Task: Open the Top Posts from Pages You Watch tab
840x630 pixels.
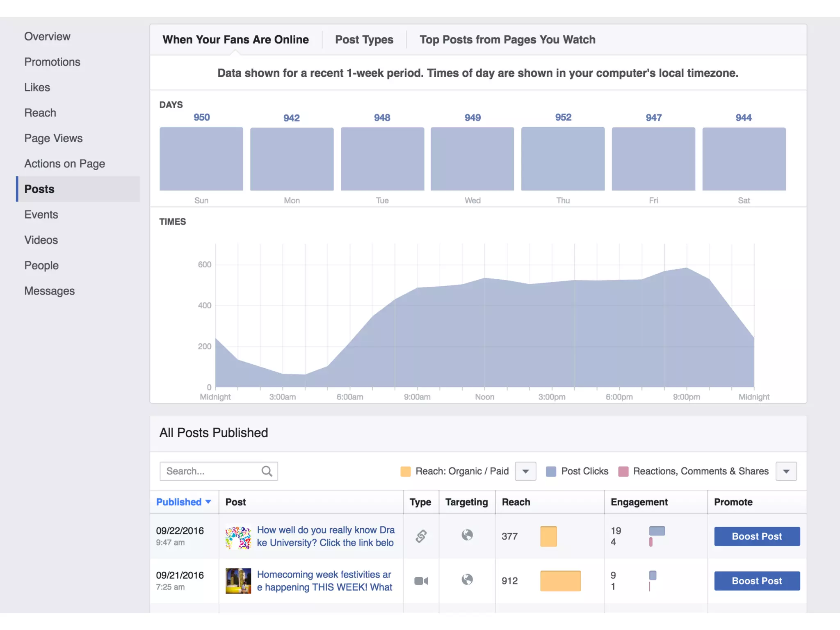Action: (x=507, y=40)
